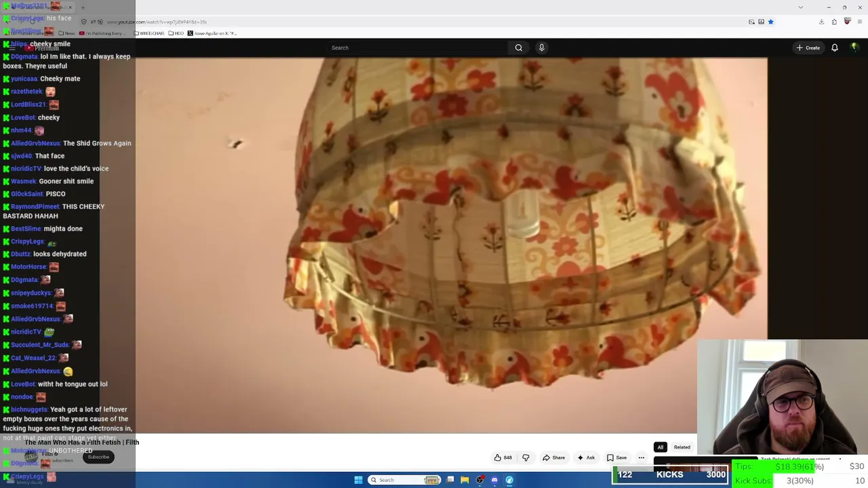
Task: Click the Windows taskbar search box
Action: point(405,480)
